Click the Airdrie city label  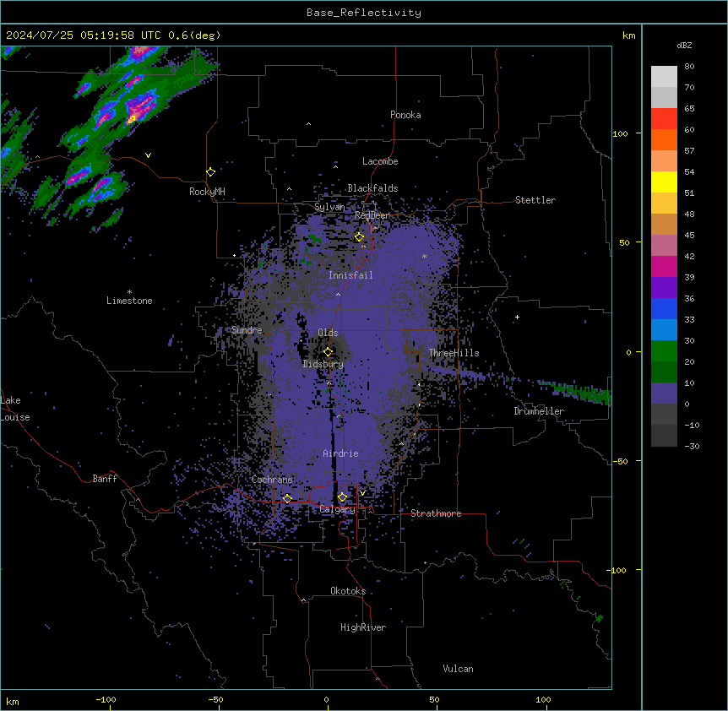point(341,453)
